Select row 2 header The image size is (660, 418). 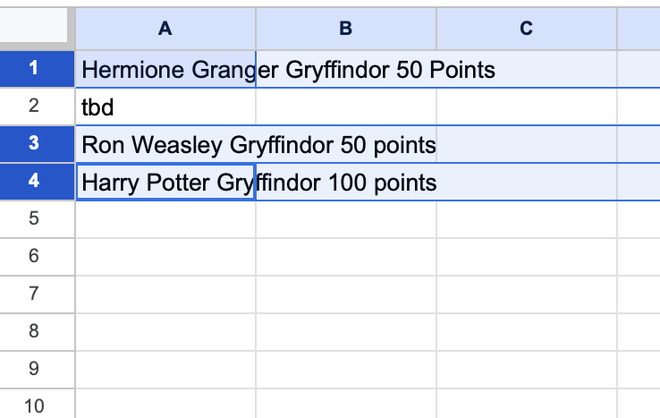pos(34,106)
